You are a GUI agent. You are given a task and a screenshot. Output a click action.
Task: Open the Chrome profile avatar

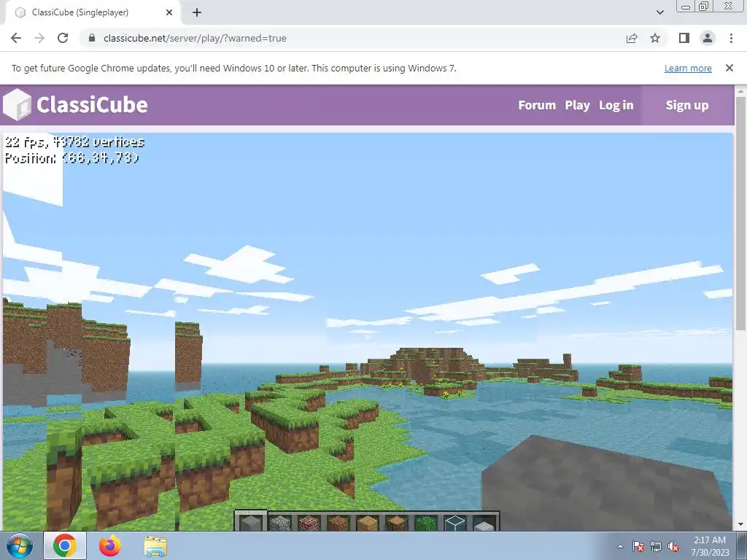[x=708, y=38]
